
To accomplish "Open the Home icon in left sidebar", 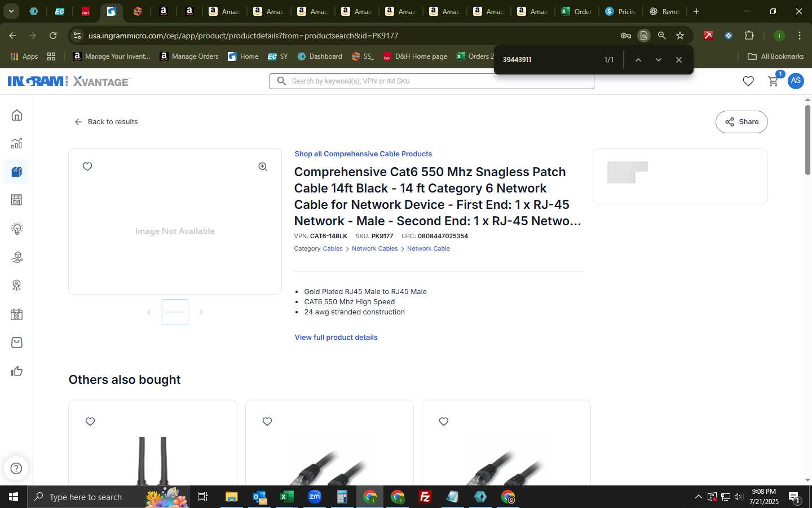I will point(17,115).
